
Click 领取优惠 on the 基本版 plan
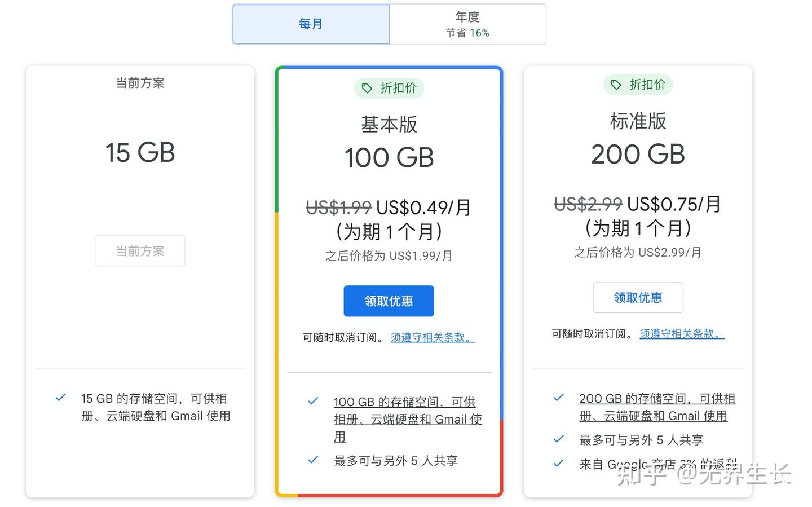(x=389, y=301)
